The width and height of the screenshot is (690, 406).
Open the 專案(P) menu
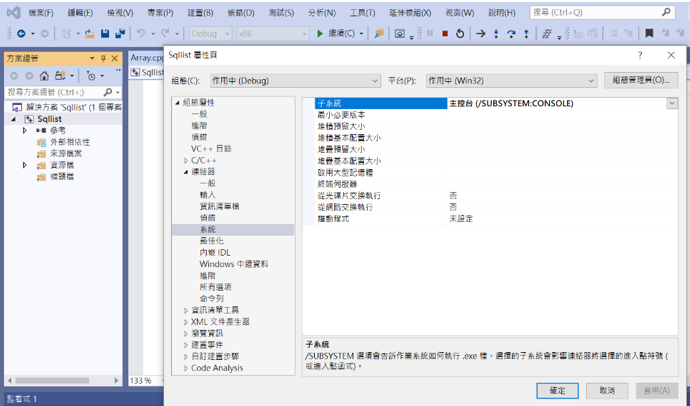point(160,13)
